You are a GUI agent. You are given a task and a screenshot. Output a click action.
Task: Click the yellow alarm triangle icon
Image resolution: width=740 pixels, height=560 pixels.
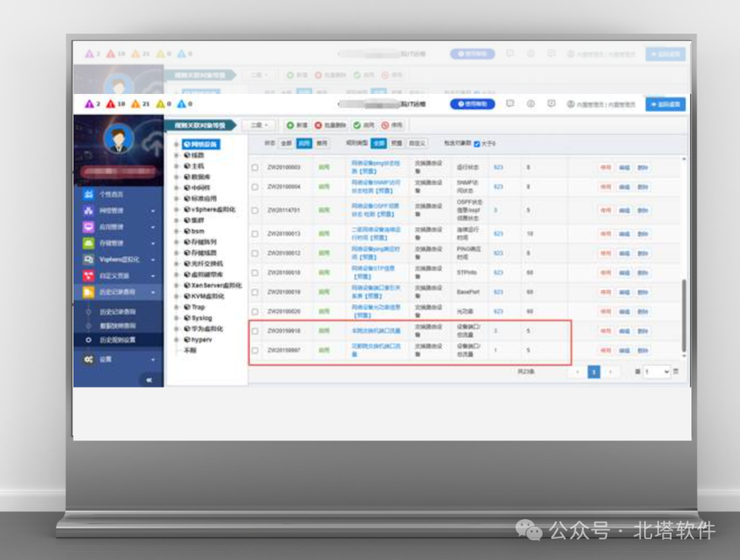(x=160, y=104)
